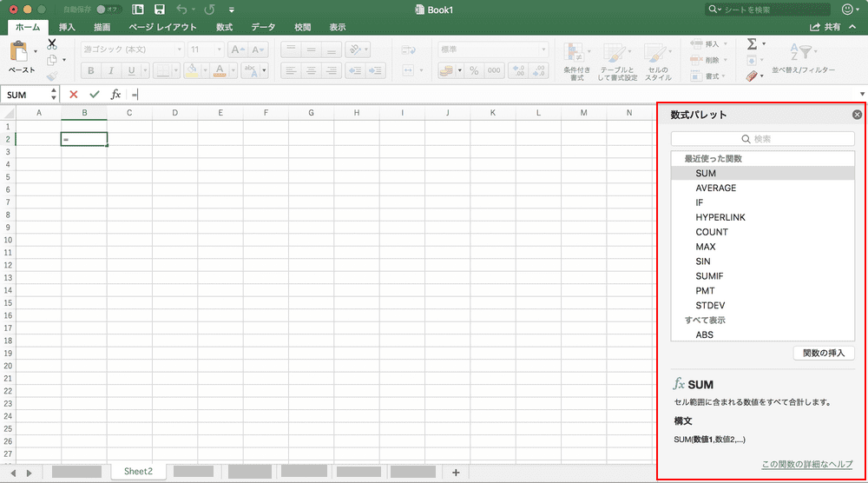Click the fx insert function button
Viewport: 868px width, 483px height.
(x=115, y=95)
